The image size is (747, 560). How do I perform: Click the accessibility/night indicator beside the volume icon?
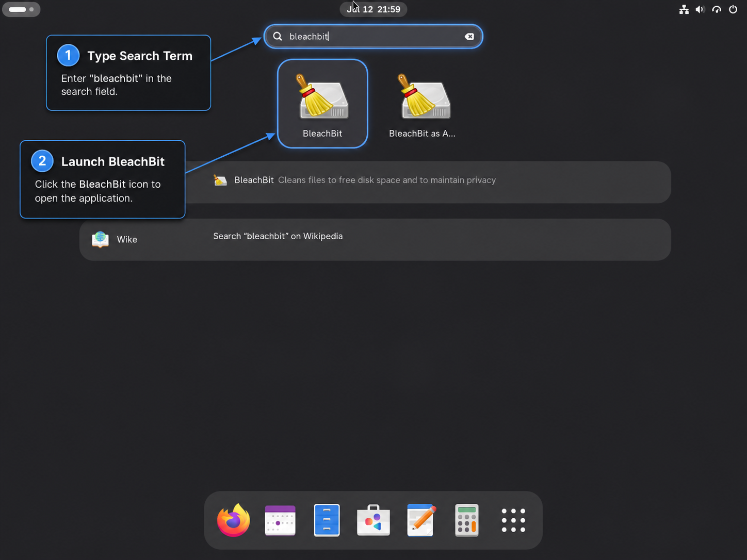[x=717, y=9]
